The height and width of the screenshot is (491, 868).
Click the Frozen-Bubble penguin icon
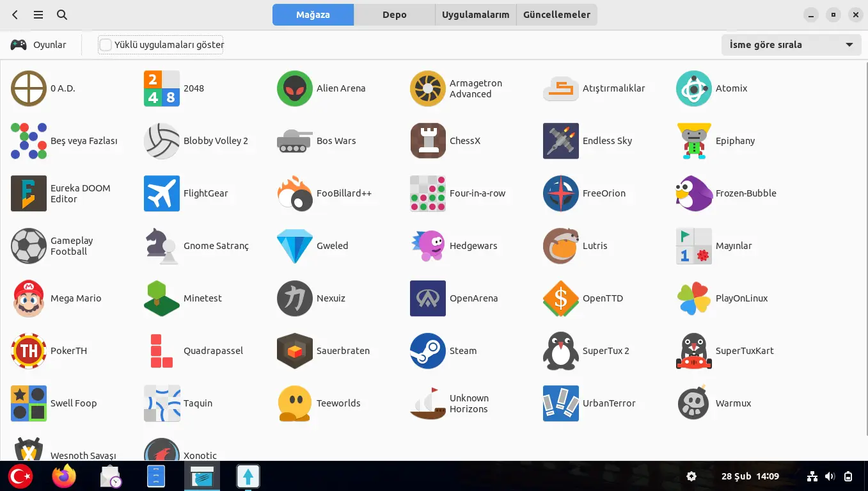pyautogui.click(x=694, y=193)
